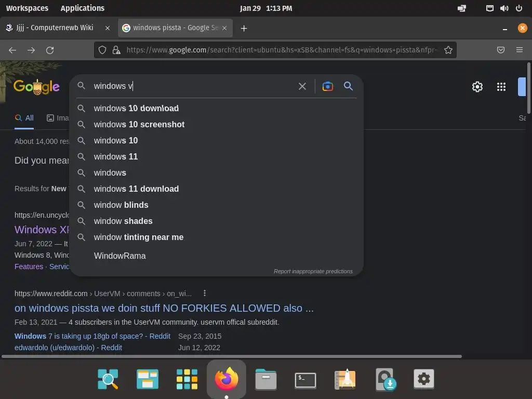This screenshot has height=399, width=532.
Task: Go to Google home via logo
Action: tap(37, 87)
